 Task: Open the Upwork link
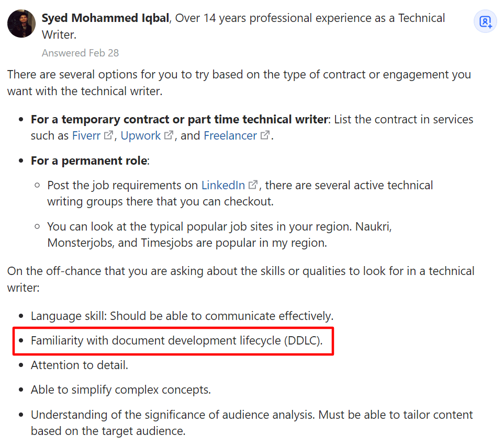coord(141,135)
